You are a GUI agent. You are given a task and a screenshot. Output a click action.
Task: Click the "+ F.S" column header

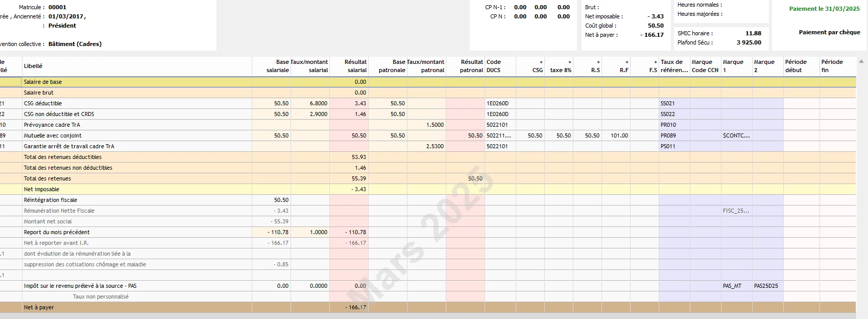pyautogui.click(x=644, y=66)
